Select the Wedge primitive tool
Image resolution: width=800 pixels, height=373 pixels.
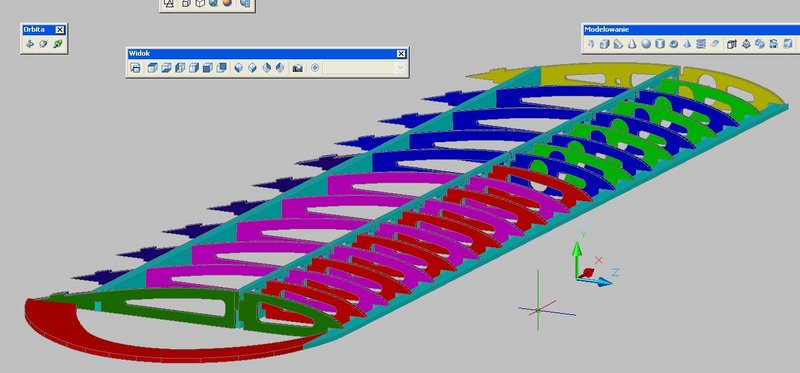pyautogui.click(x=618, y=44)
